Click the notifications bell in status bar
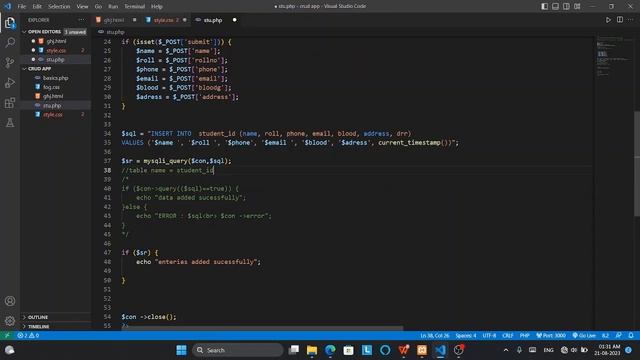The height and width of the screenshot is (360, 640). [x=631, y=336]
